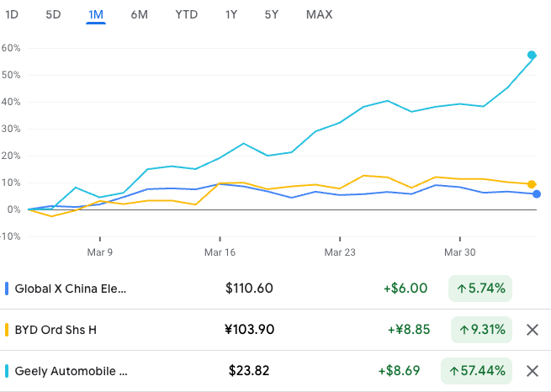Click the Mar 9 axis label
The height and width of the screenshot is (392, 551).
click(x=100, y=252)
